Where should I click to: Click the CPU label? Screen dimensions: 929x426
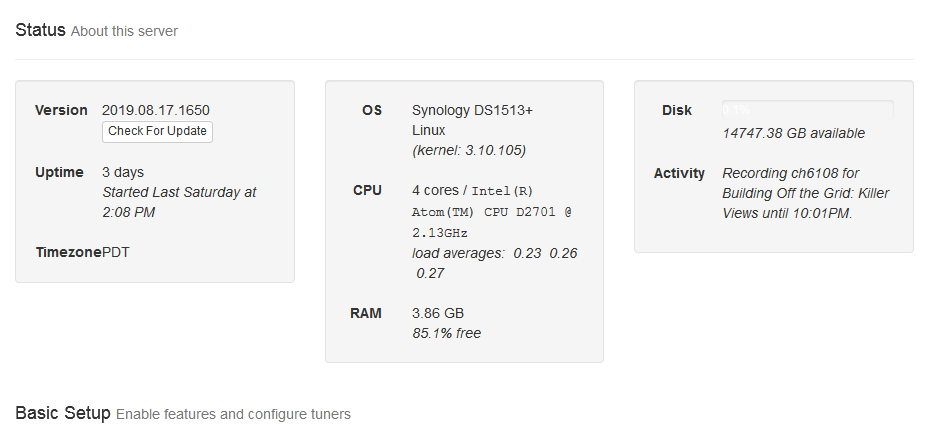367,190
